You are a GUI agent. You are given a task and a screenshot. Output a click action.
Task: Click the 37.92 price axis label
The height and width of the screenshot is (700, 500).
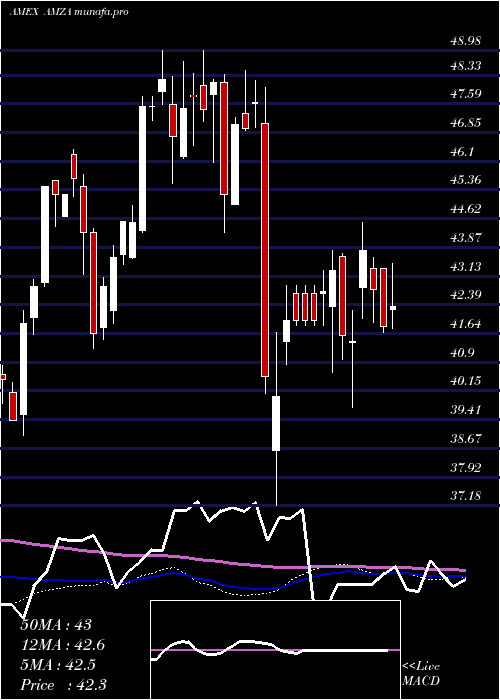coord(465,467)
